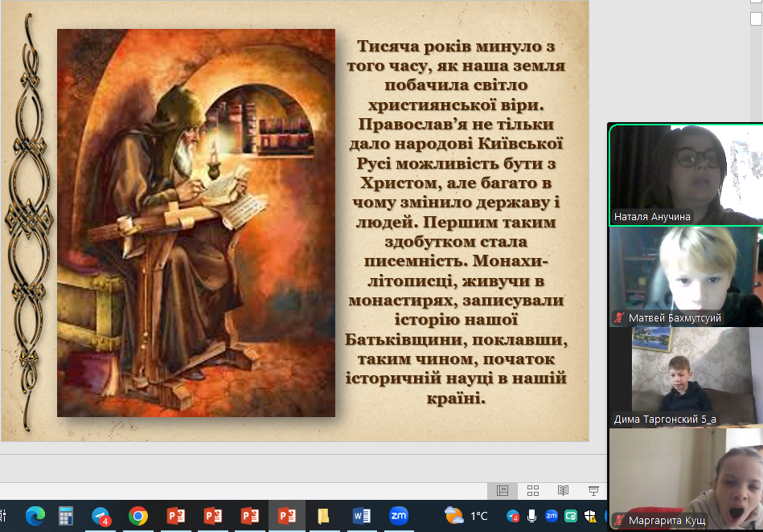Start the slide show from status bar
This screenshot has height=532, width=763.
(593, 491)
